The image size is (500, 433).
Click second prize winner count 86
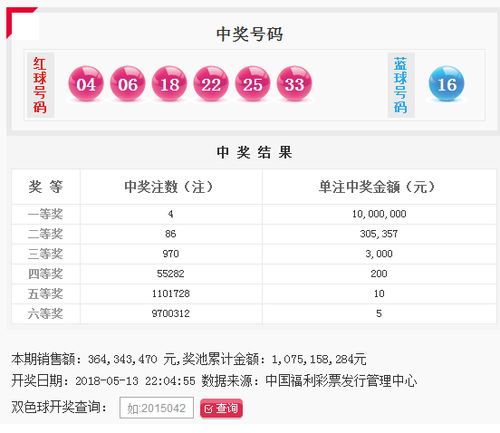[x=170, y=234]
